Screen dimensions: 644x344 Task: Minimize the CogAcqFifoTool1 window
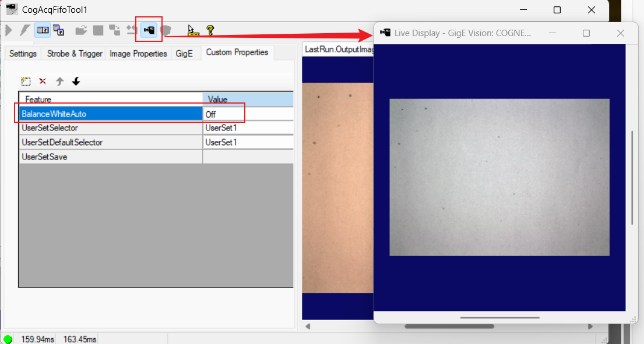(x=523, y=9)
